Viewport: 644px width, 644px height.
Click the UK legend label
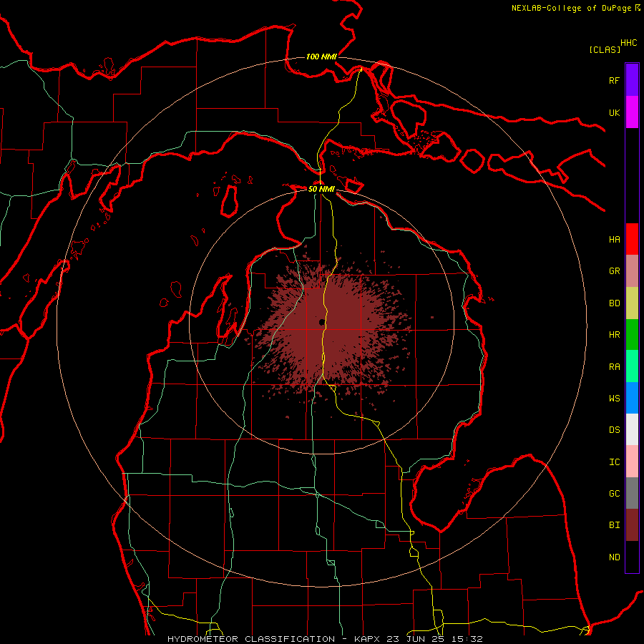[x=614, y=112]
